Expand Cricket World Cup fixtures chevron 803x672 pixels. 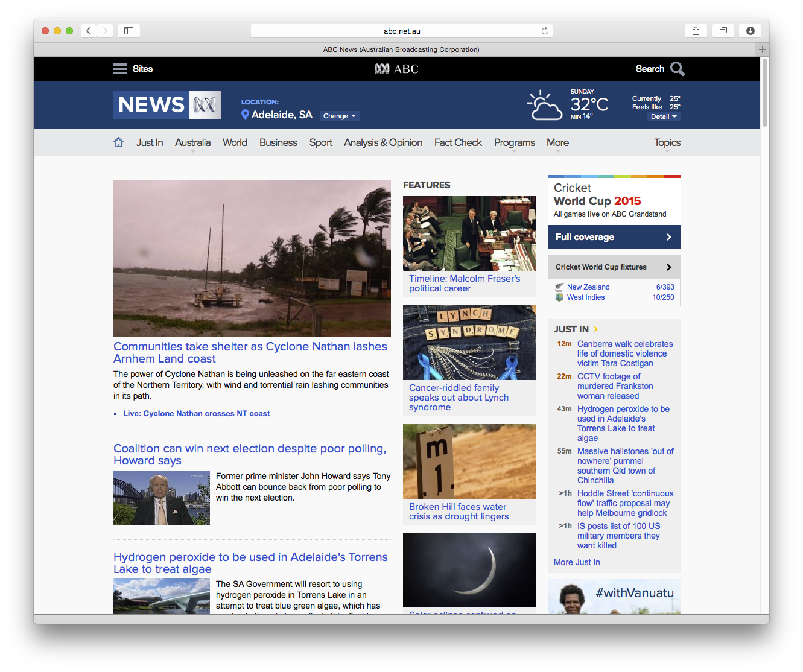[x=668, y=267]
